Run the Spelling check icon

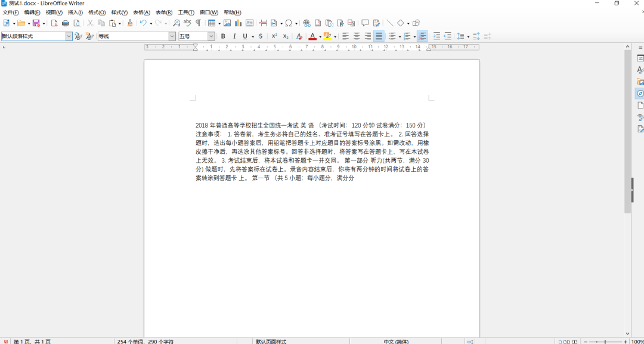click(x=187, y=23)
